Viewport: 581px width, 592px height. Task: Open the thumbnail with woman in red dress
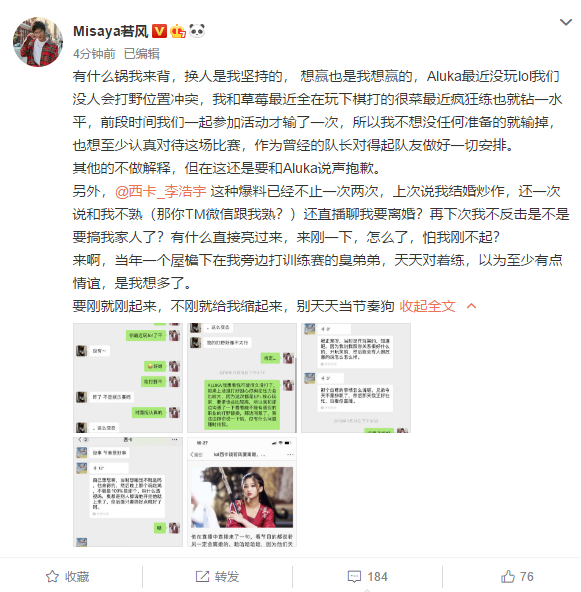pos(242,492)
